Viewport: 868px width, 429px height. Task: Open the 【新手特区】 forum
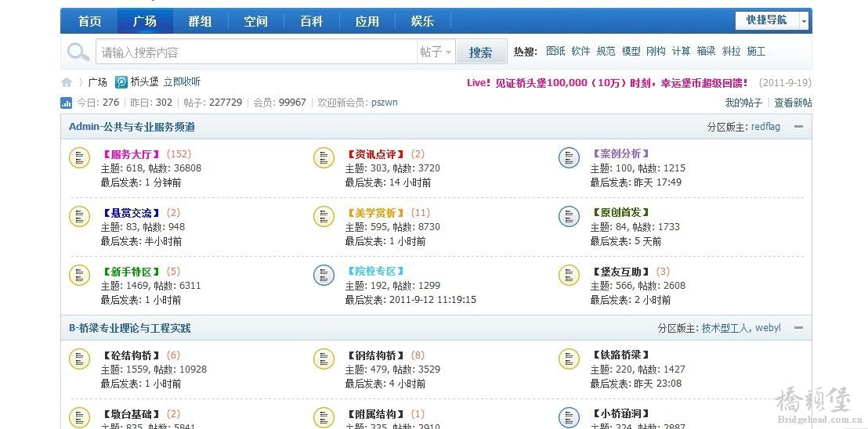pos(131,272)
